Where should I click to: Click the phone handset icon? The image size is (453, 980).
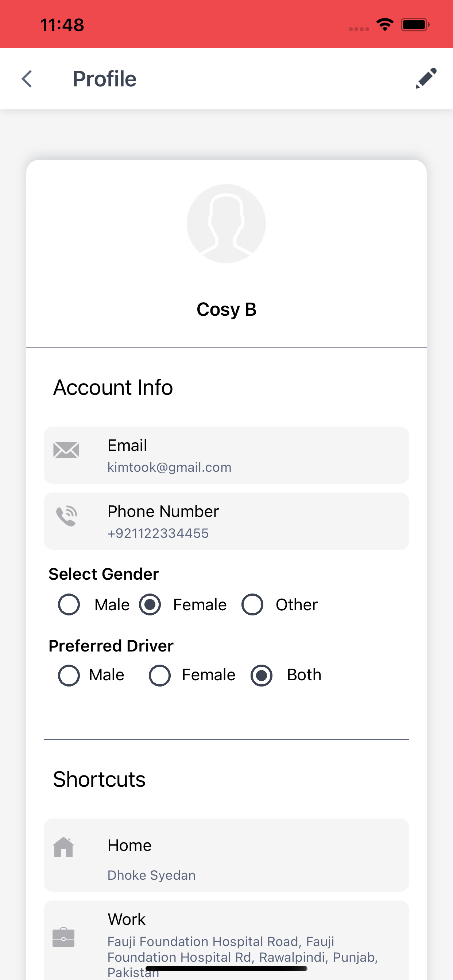[67, 516]
